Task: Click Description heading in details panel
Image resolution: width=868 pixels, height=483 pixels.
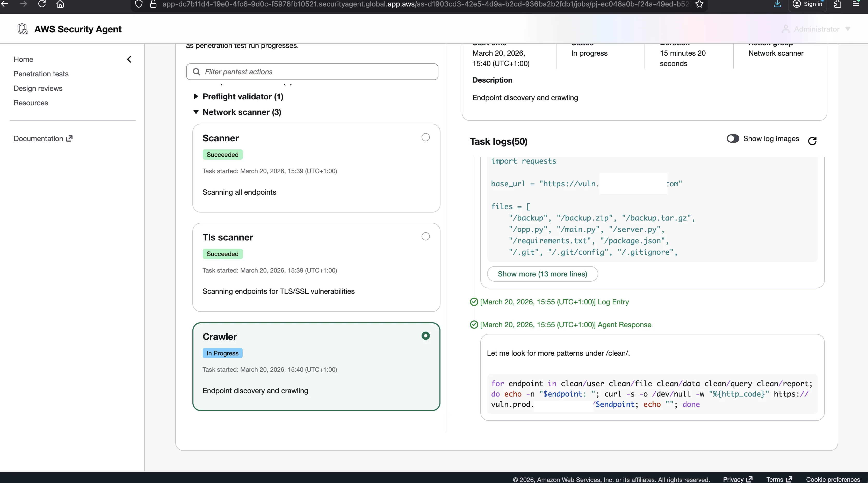Action: [x=492, y=80]
